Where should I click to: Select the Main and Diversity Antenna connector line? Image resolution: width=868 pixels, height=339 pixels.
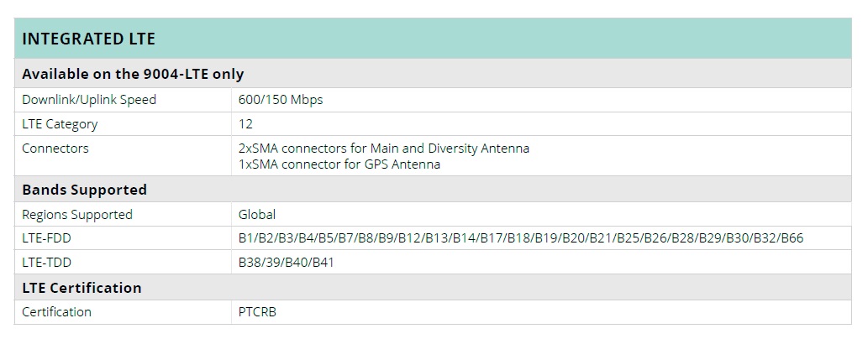click(x=384, y=149)
